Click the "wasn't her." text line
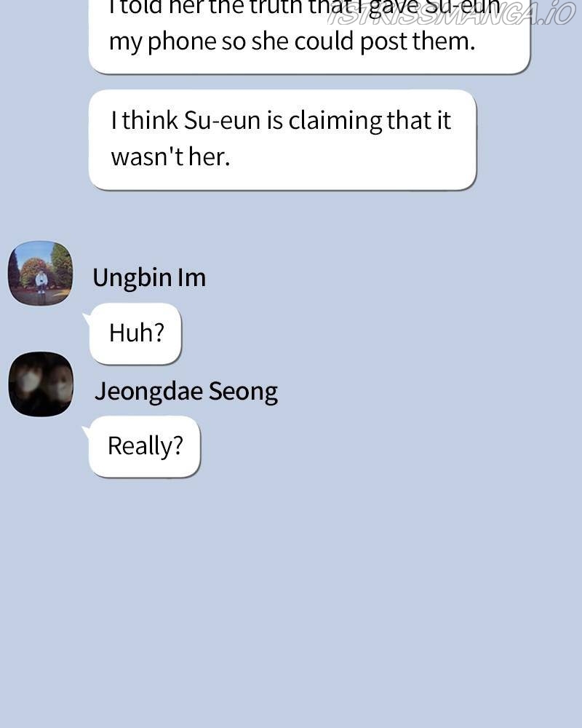 click(x=170, y=157)
